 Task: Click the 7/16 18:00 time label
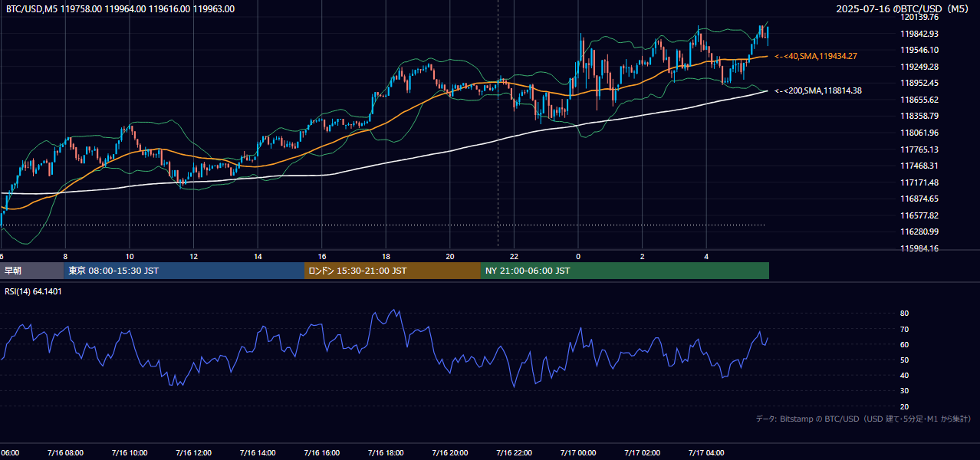(386, 453)
